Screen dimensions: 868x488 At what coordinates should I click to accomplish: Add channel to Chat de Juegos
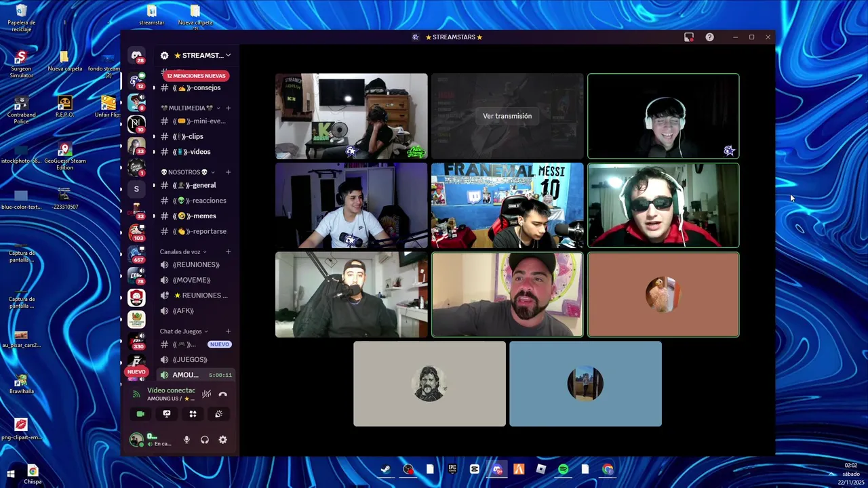tap(228, 331)
